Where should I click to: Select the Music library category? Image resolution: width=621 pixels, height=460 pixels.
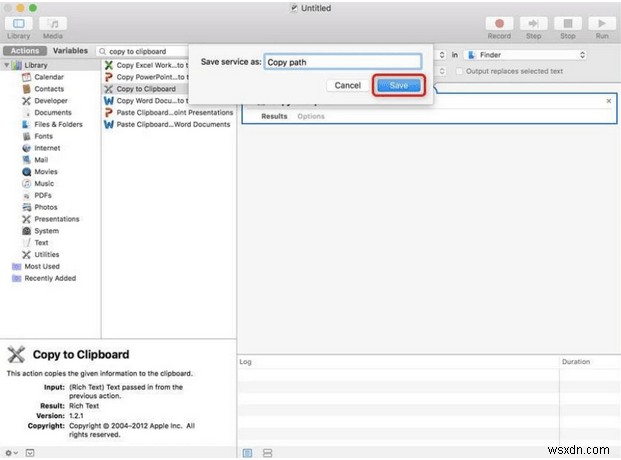tap(44, 183)
